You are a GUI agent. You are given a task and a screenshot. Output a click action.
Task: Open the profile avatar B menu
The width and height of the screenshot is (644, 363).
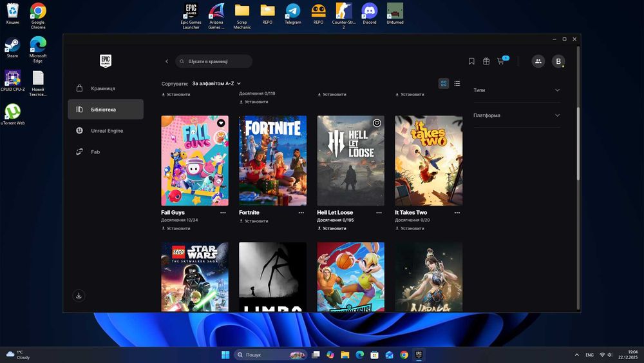pos(558,61)
